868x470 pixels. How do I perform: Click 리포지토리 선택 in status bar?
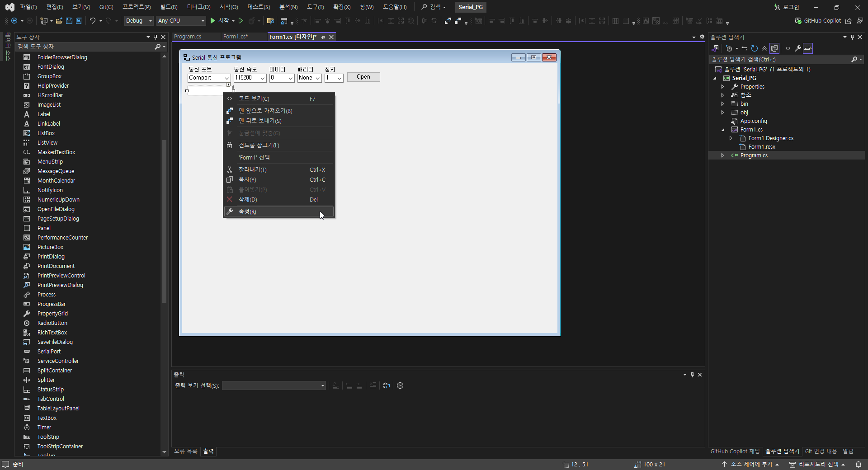817,464
